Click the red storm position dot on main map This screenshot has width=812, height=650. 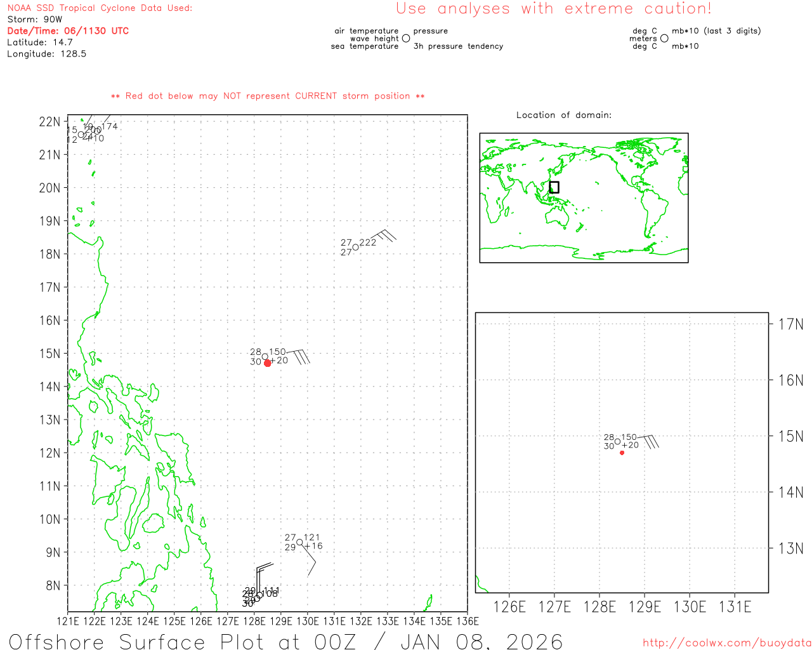pyautogui.click(x=268, y=363)
